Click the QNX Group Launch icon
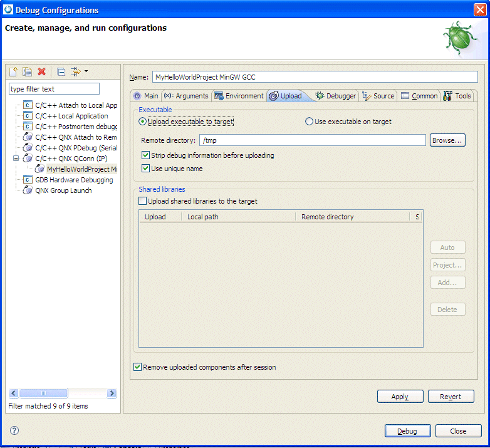Screen dimensions: 490x448 click(28, 190)
